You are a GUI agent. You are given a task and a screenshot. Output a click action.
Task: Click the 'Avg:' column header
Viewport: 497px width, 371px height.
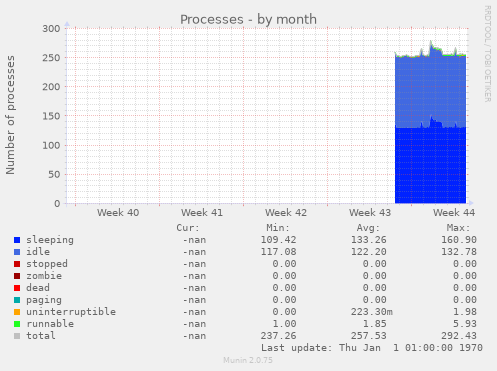coord(368,228)
